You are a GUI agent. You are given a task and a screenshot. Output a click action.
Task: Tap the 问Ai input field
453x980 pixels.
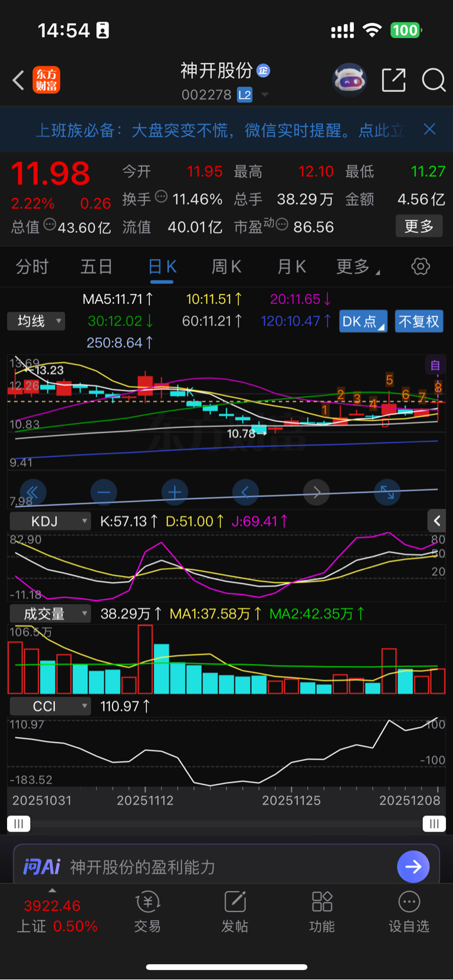click(226, 866)
